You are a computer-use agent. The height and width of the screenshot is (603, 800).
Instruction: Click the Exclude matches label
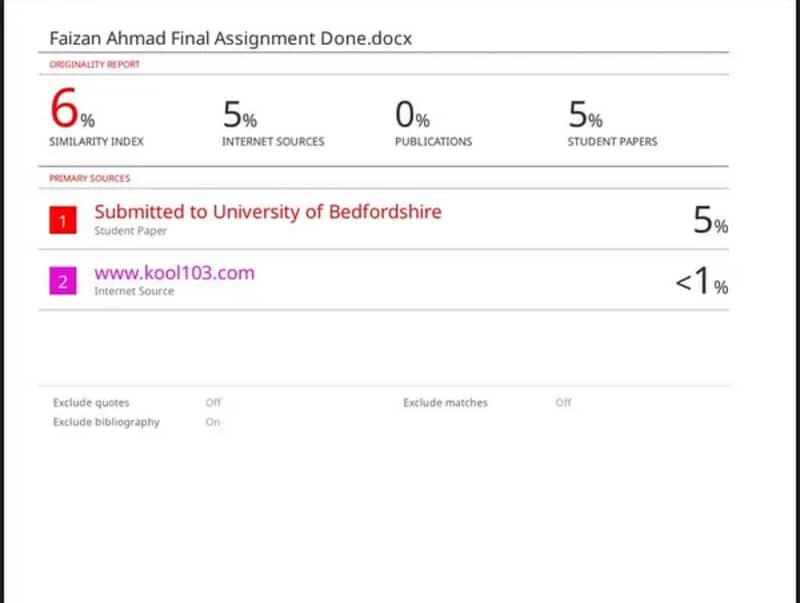[445, 403]
